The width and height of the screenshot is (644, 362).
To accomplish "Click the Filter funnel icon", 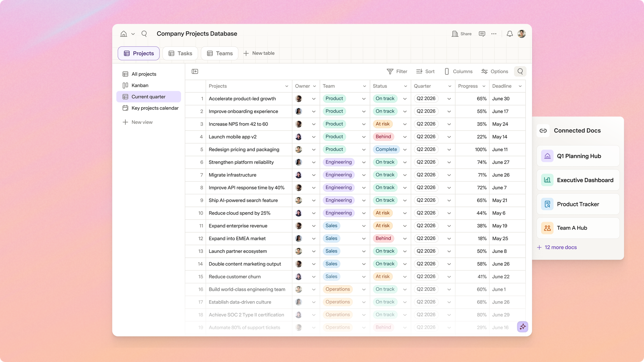I will pos(390,71).
